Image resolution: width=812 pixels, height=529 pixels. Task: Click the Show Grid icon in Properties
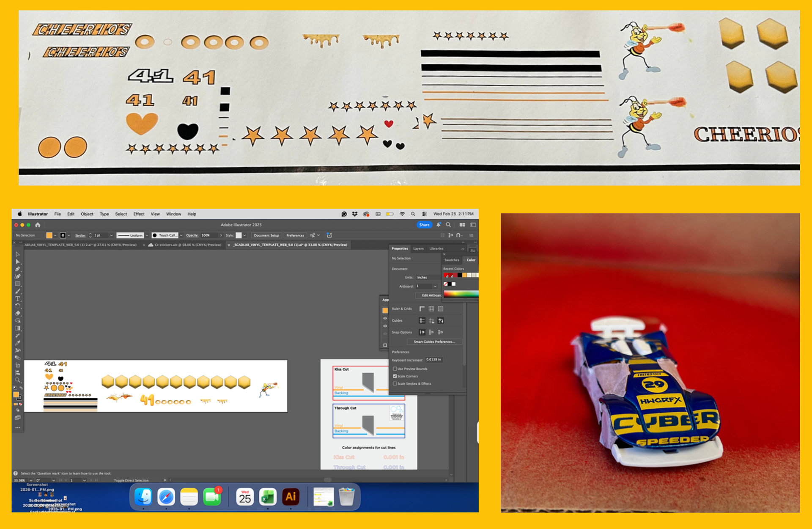click(x=431, y=309)
